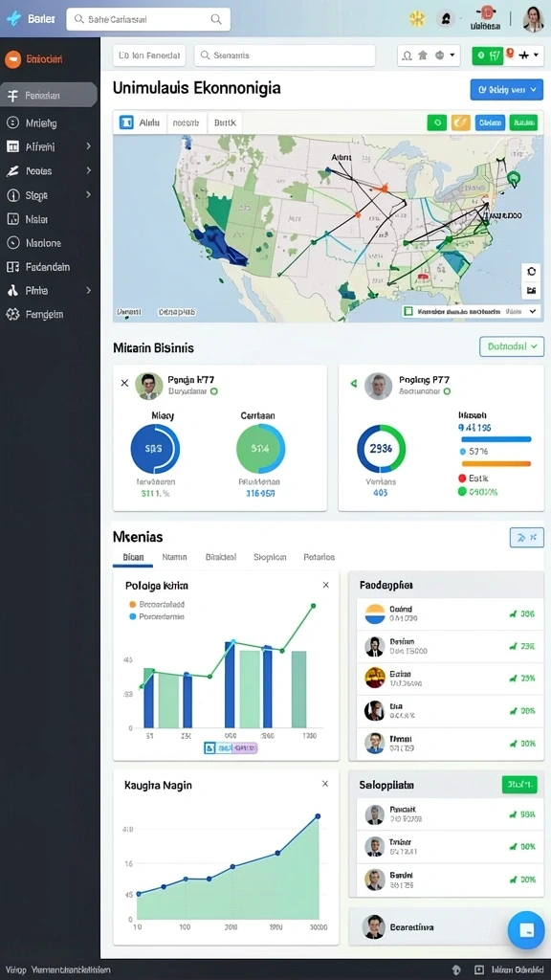Toggle green status indicator beside Pengin K77 subtitle
551x980 pixels.
point(213,391)
